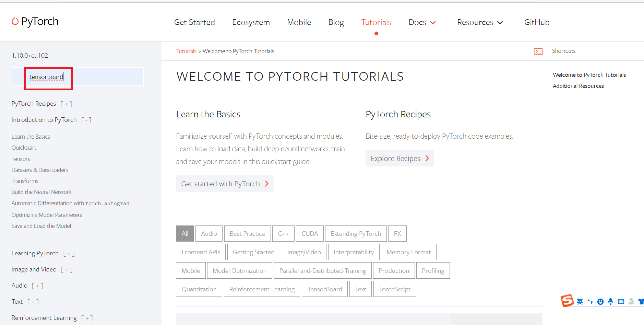
Task: Click the arrow on Get started with PyTorch
Action: [x=267, y=184]
